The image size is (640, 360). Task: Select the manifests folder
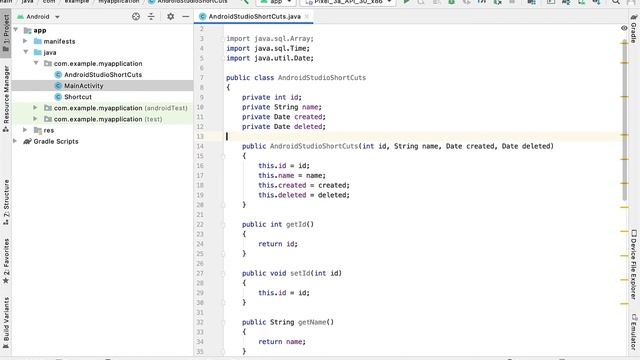coord(59,41)
